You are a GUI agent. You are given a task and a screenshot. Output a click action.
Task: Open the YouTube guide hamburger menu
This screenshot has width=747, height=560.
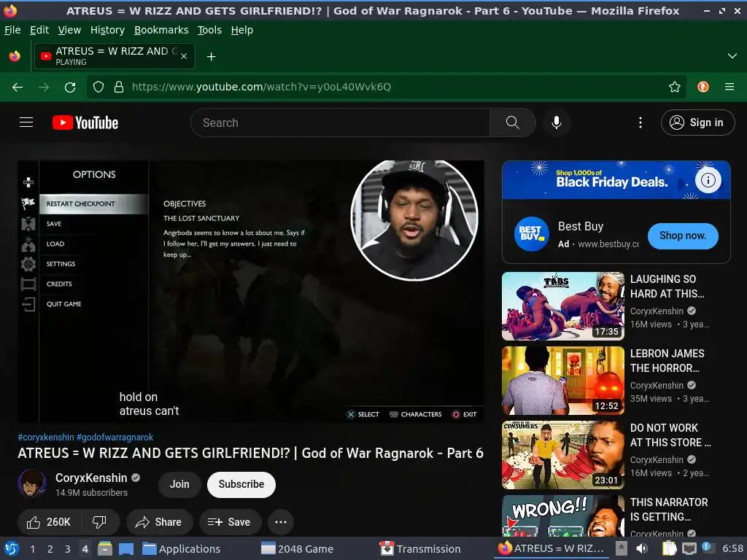point(26,122)
